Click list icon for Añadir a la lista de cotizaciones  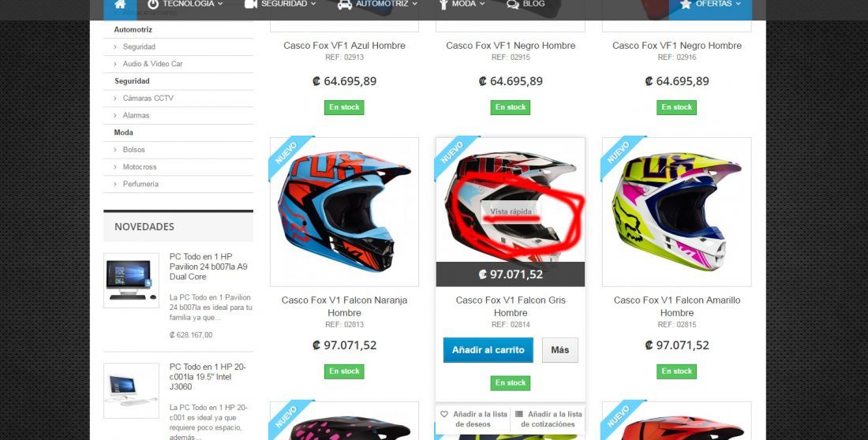[518, 414]
